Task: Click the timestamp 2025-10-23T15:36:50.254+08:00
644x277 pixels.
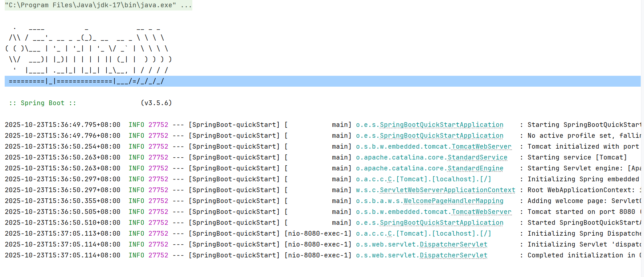Action: point(62,146)
